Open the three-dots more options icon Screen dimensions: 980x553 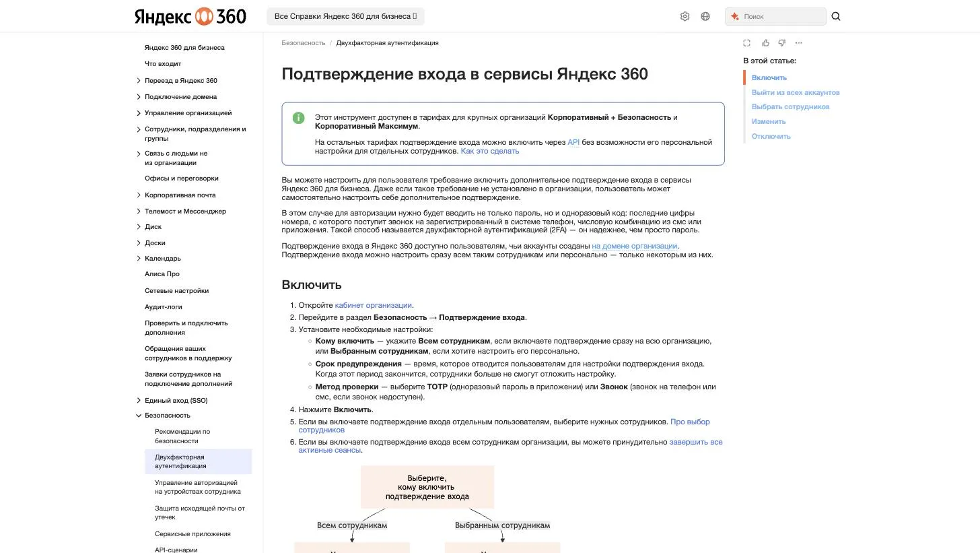[799, 43]
